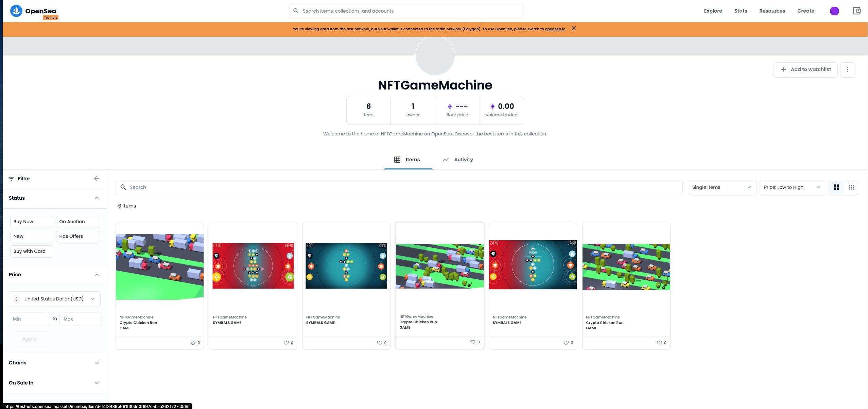Dismiss the orange network warning banner
Image resolution: width=868 pixels, height=409 pixels.
tap(574, 29)
